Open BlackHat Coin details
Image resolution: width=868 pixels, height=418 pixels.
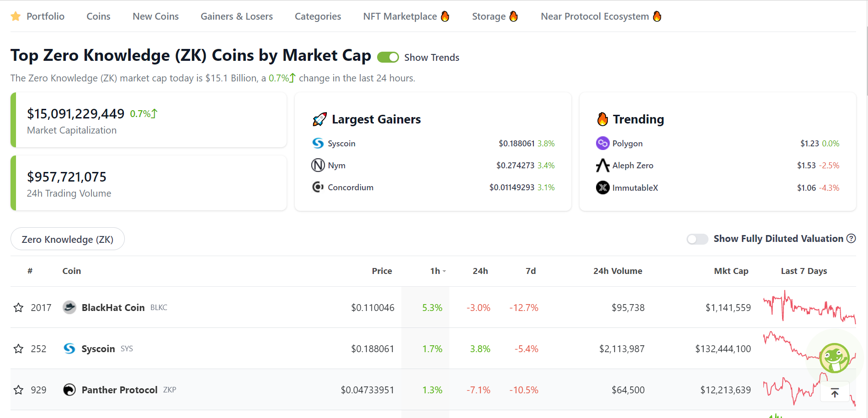(113, 308)
